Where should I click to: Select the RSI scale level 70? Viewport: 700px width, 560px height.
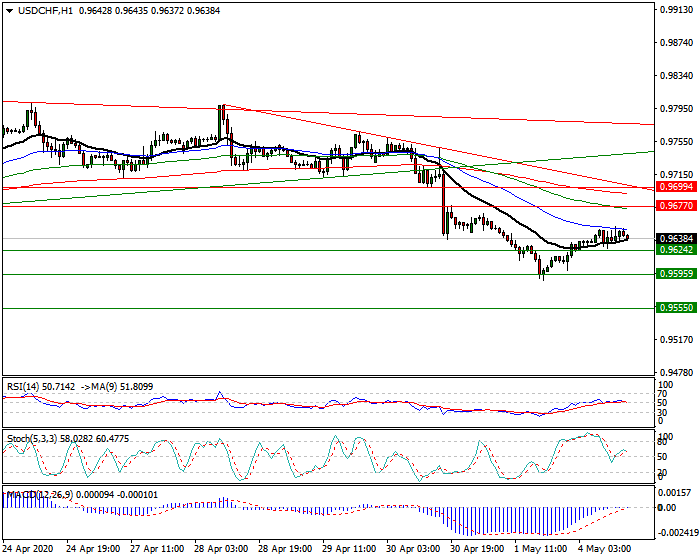click(x=662, y=394)
